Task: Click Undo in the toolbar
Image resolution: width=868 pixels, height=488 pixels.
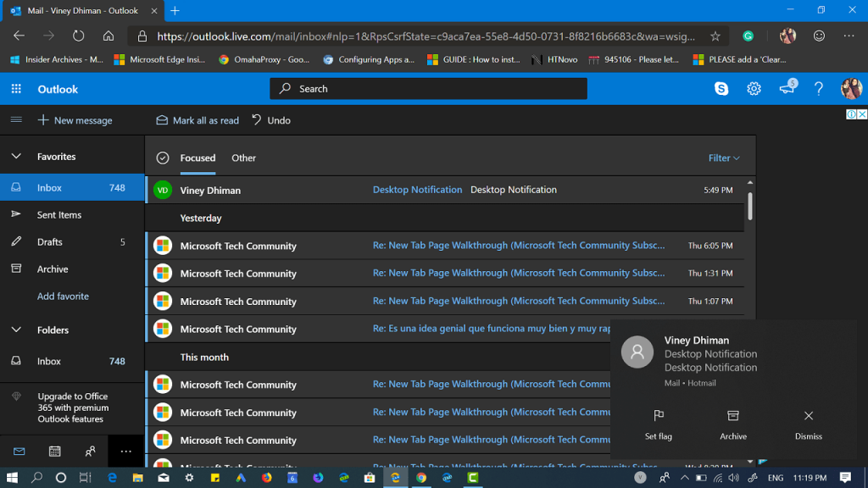Action: tap(271, 120)
